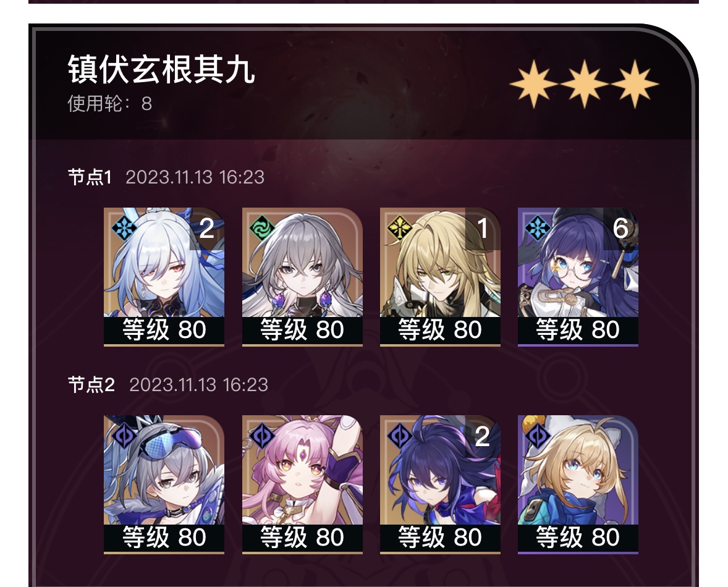Image resolution: width=728 pixels, height=587 pixels.
Task: Click the Quantum element icon on the dark-haired character
Action: pyautogui.click(x=400, y=436)
